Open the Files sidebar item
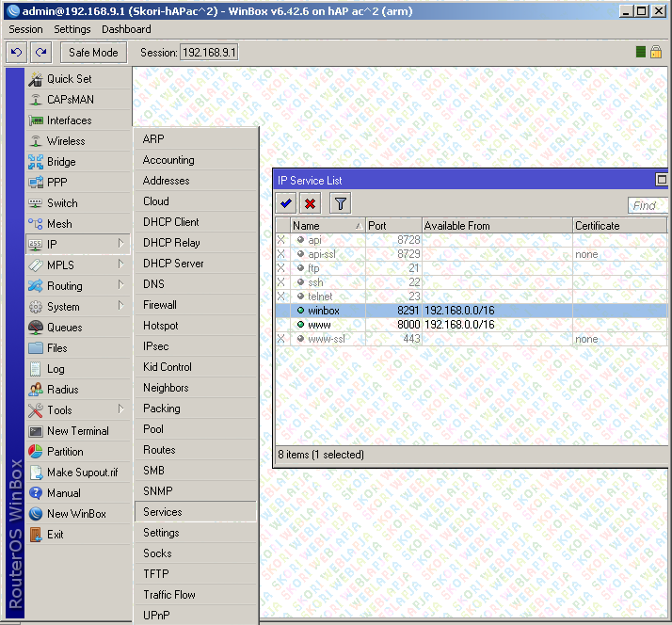The height and width of the screenshot is (625, 672). pyautogui.click(x=57, y=348)
